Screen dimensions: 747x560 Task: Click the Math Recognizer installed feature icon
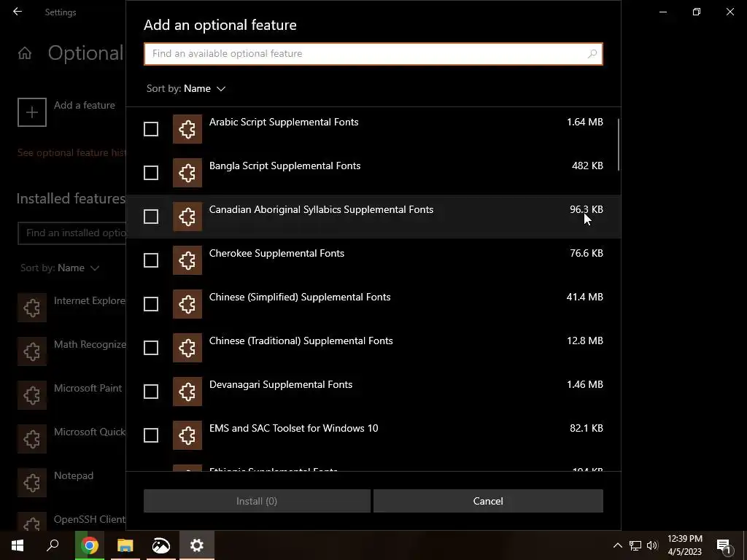tap(32, 352)
